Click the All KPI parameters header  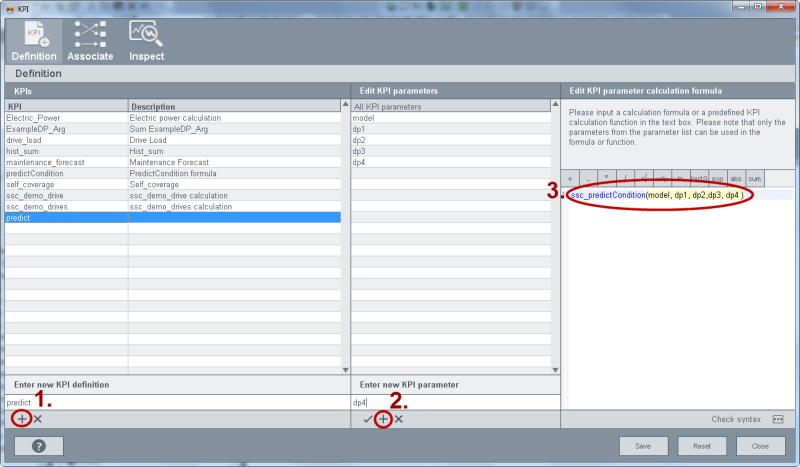click(451, 106)
